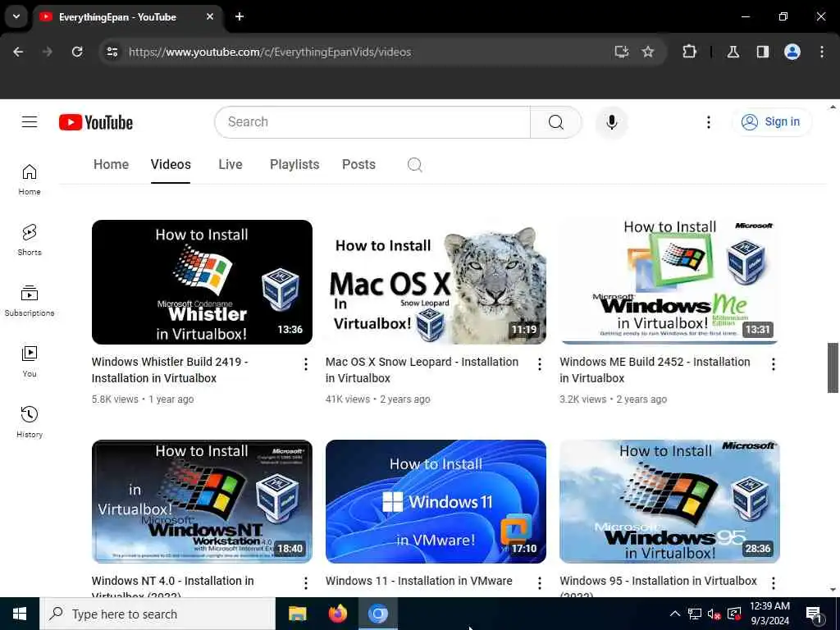
Task: Open options for Windows ME Build 2452 video
Action: click(773, 364)
